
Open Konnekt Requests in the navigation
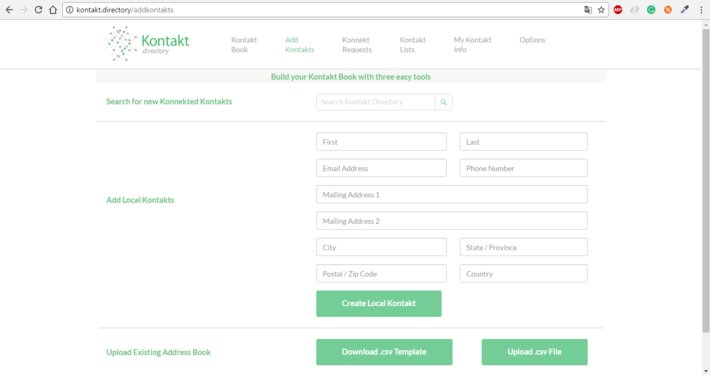coord(357,45)
